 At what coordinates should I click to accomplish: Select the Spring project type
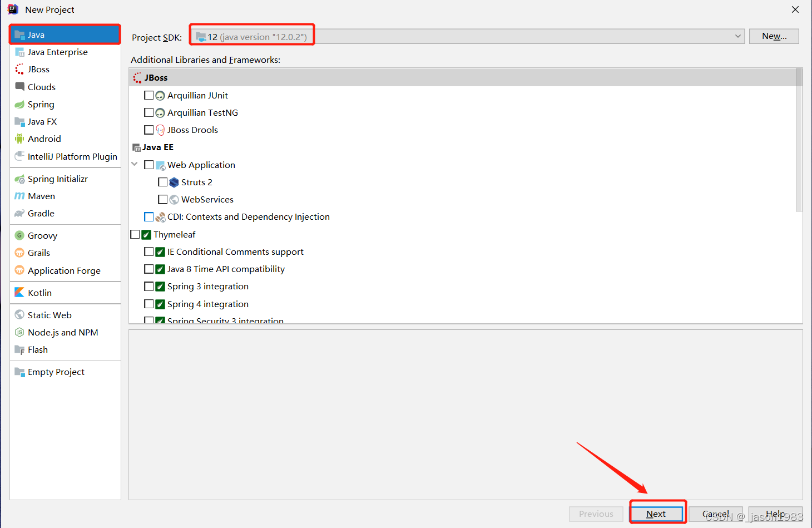click(x=65, y=104)
